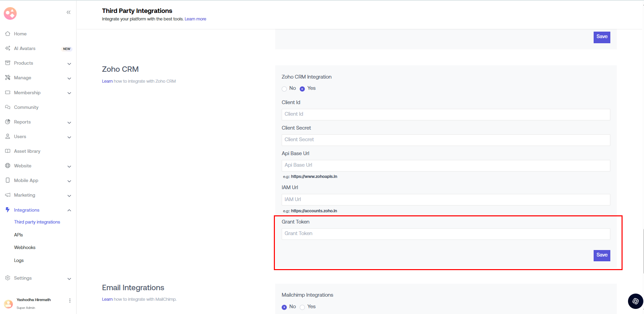
Task: Click the Community chat icon
Action: [x=7, y=107]
